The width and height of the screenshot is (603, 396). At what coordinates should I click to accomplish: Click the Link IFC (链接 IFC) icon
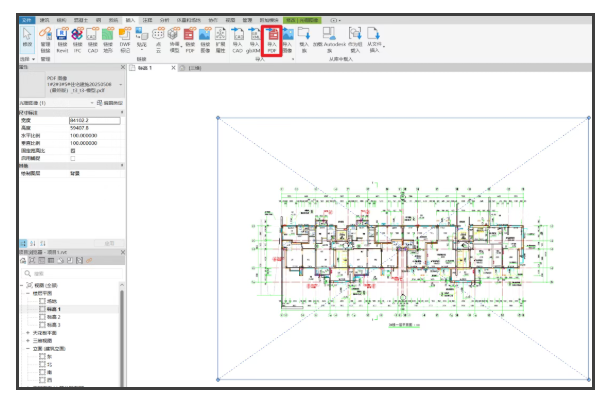pos(77,40)
